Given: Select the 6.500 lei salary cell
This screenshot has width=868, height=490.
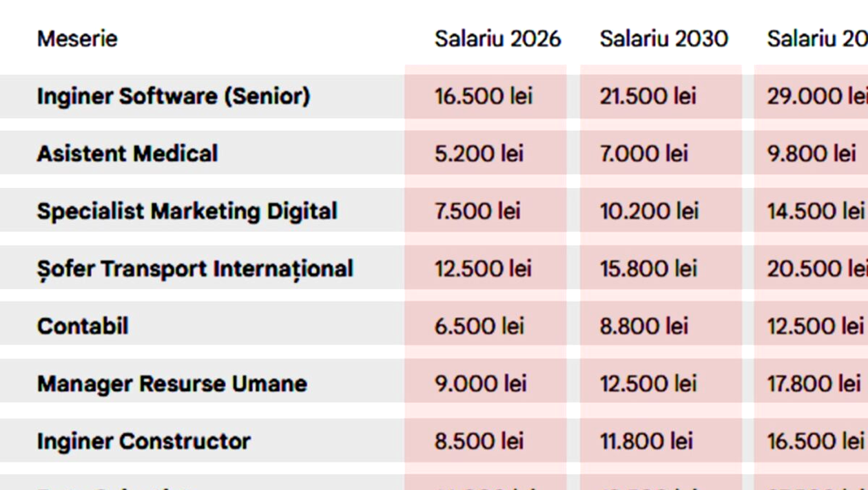Looking at the screenshot, I should point(479,326).
